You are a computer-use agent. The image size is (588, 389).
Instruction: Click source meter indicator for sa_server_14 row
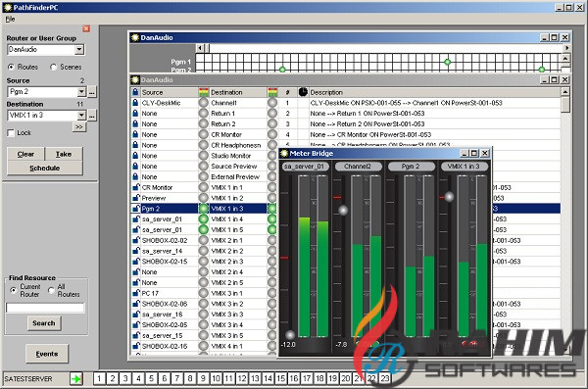pyautogui.click(x=203, y=251)
